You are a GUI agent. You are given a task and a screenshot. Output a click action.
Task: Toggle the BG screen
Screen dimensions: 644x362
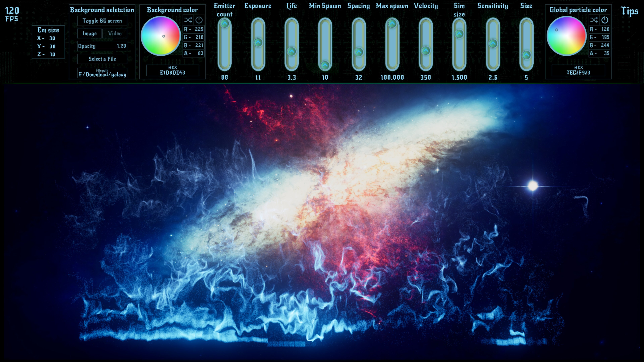[102, 21]
